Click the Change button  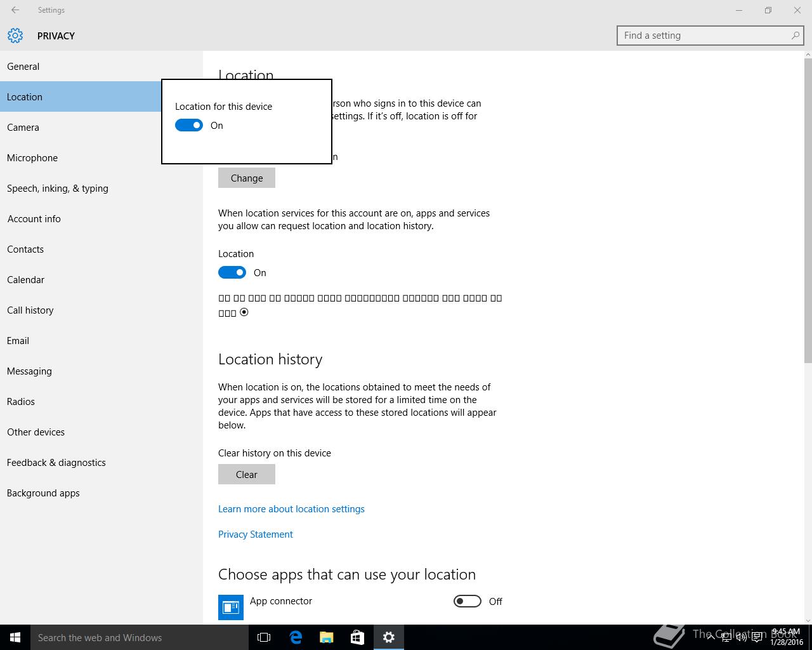(x=247, y=178)
